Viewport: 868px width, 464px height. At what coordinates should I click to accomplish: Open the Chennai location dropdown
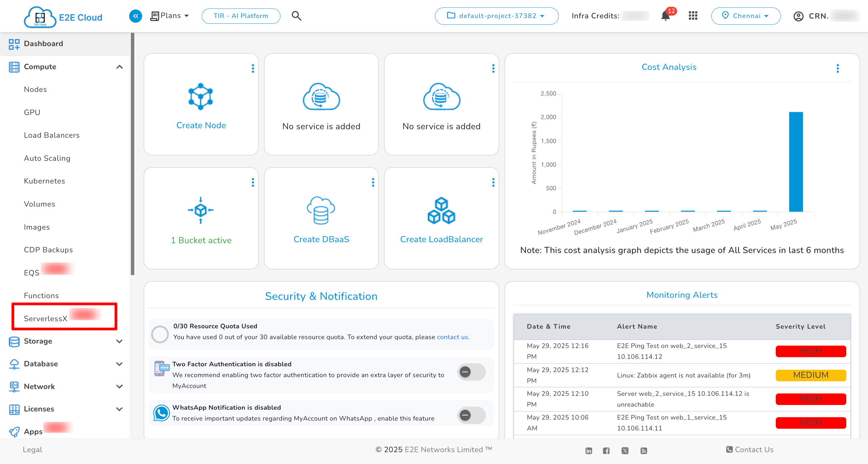(746, 16)
